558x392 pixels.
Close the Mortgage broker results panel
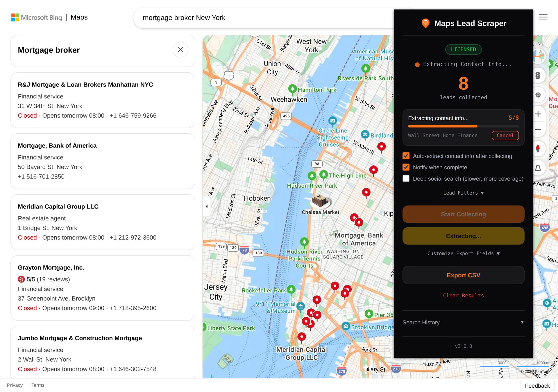180,50
